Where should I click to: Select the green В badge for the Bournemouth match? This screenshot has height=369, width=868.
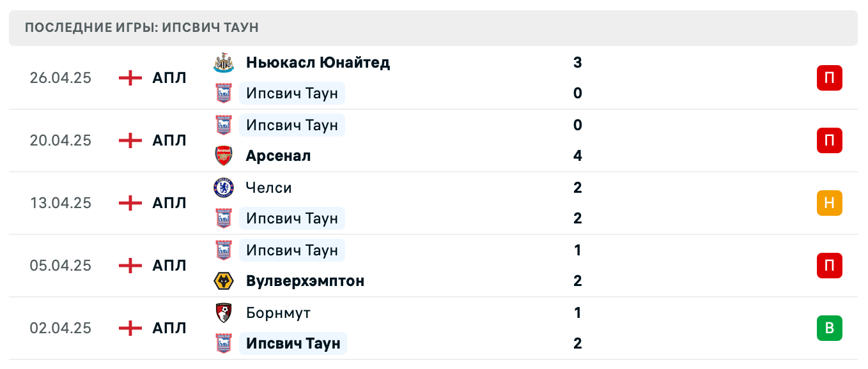829,328
